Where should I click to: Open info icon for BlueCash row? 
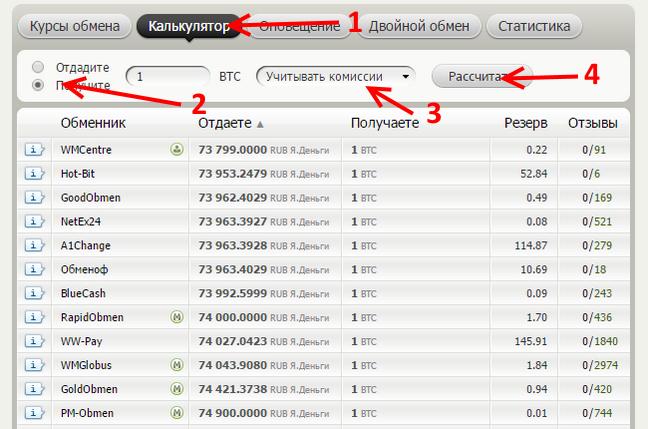(x=34, y=293)
